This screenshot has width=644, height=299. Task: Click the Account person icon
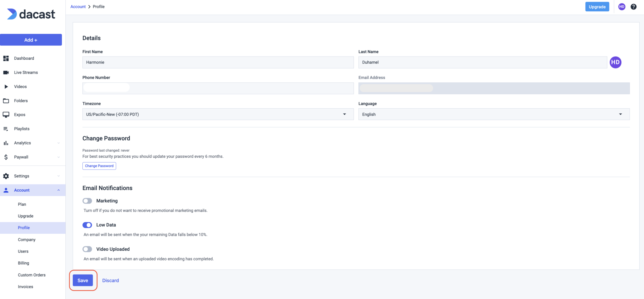coord(6,190)
